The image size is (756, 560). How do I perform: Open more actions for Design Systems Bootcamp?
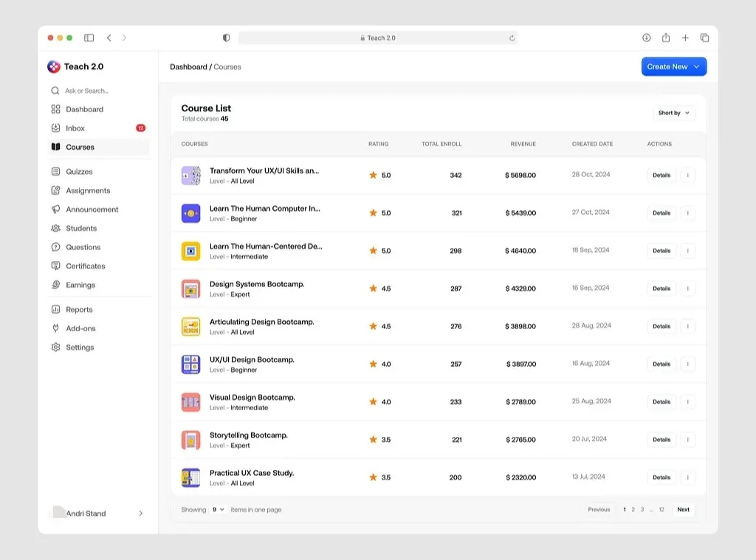pos(687,288)
